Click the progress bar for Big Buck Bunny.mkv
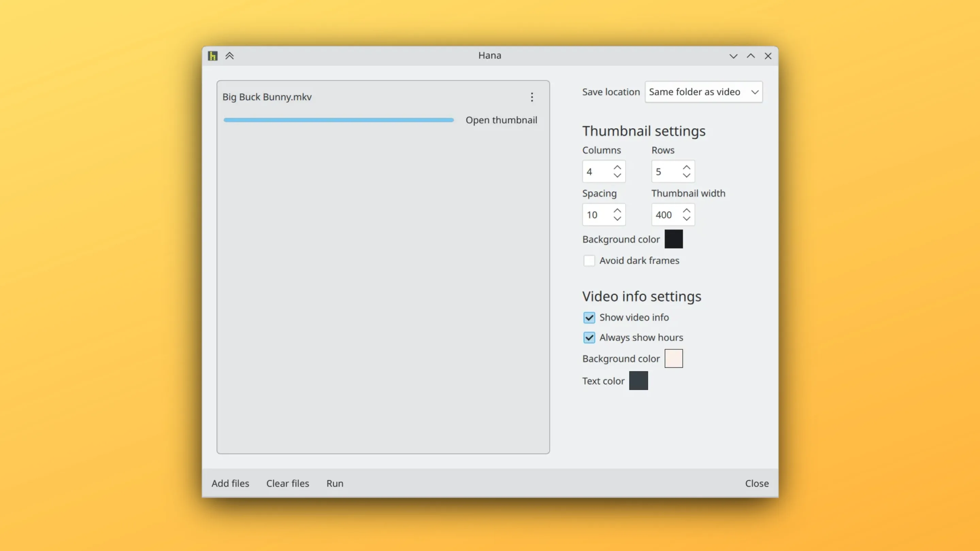The height and width of the screenshot is (551, 980). 338,120
